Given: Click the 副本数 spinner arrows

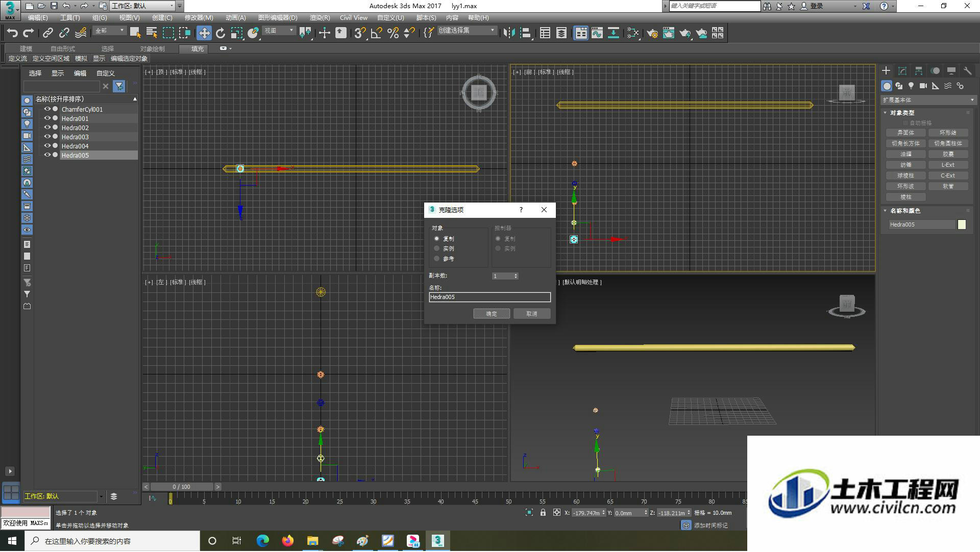Looking at the screenshot, I should point(516,276).
